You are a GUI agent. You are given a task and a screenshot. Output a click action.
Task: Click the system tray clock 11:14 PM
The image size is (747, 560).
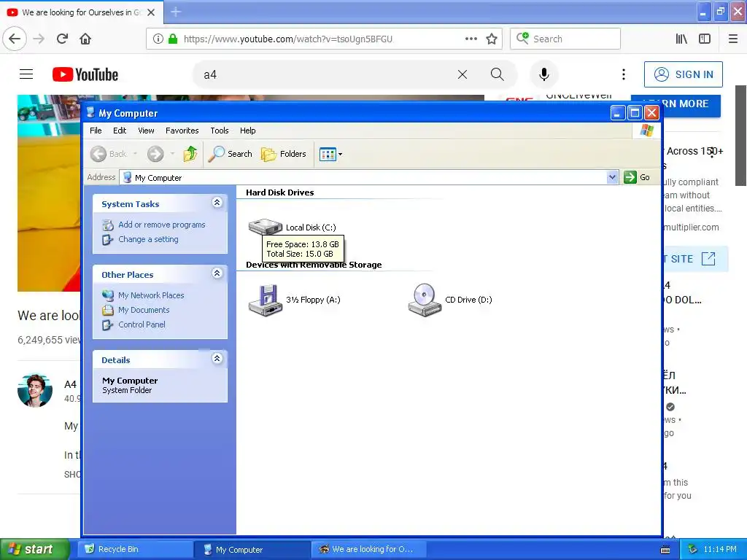click(x=719, y=549)
